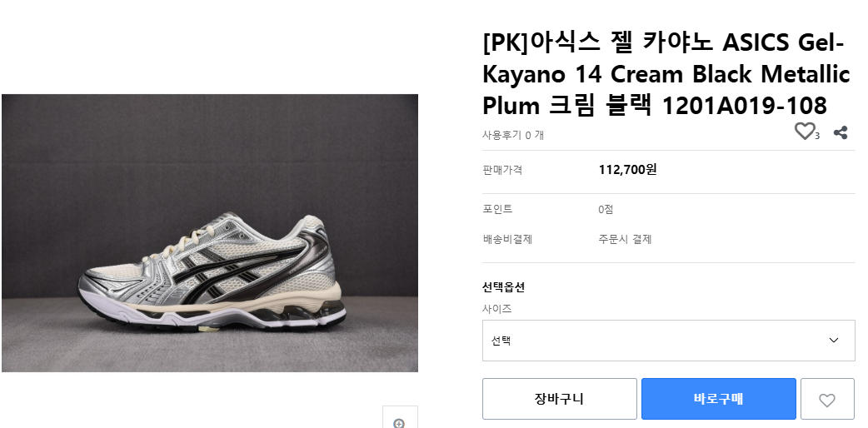Click the 배송비결제 label
This screenshot has height=428, width=868.
coord(507,239)
